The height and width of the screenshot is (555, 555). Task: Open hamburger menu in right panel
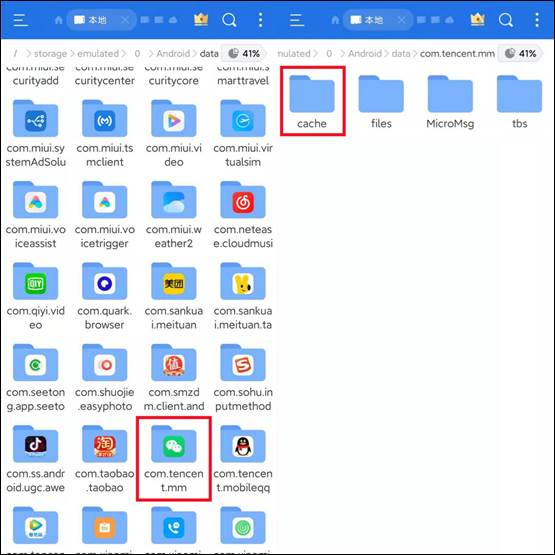tap(297, 20)
